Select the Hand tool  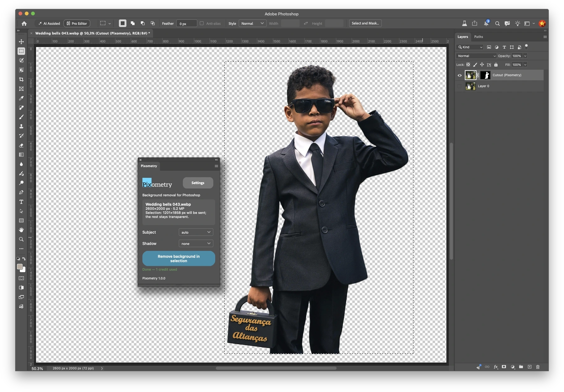tap(21, 230)
